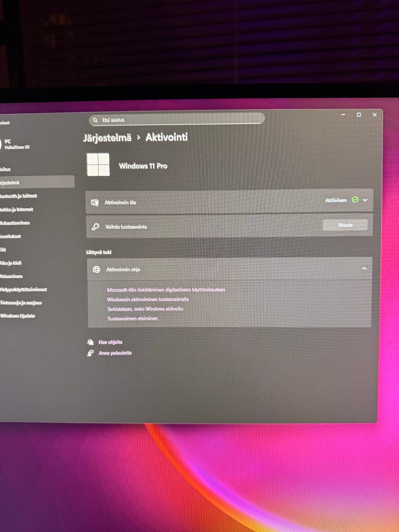The height and width of the screenshot is (532, 399).
Task: Click the Anna palautetta link
Action: 115,353
